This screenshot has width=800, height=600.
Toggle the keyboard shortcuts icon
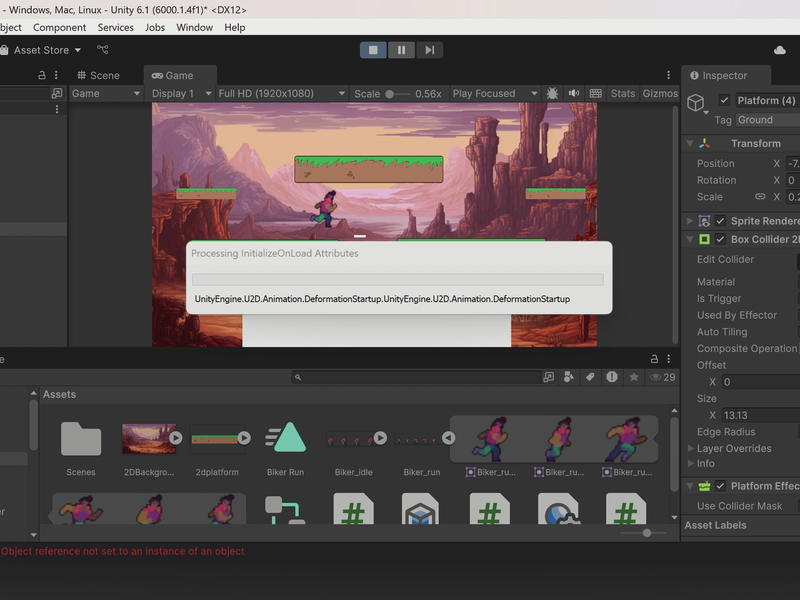click(x=595, y=93)
